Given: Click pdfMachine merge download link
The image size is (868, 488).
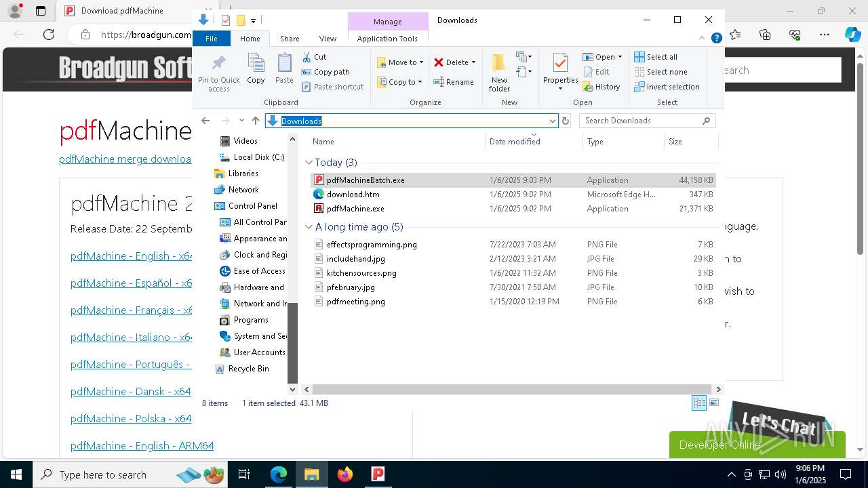Looking at the screenshot, I should point(125,159).
